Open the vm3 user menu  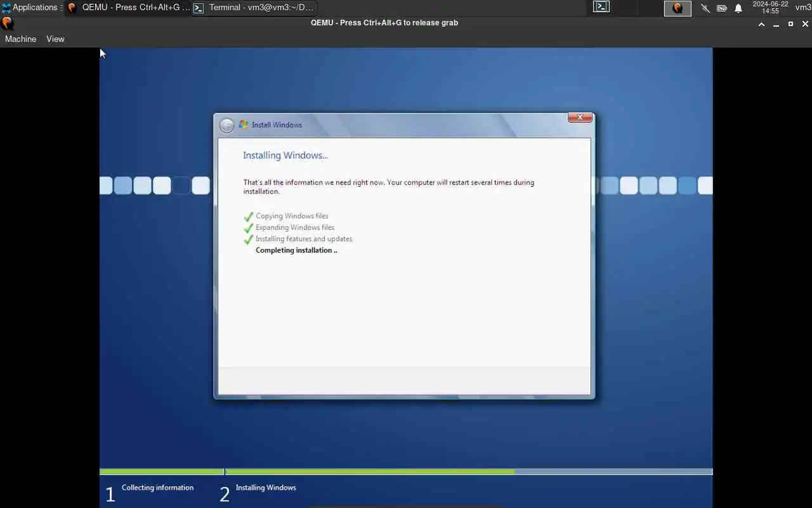[x=803, y=8]
